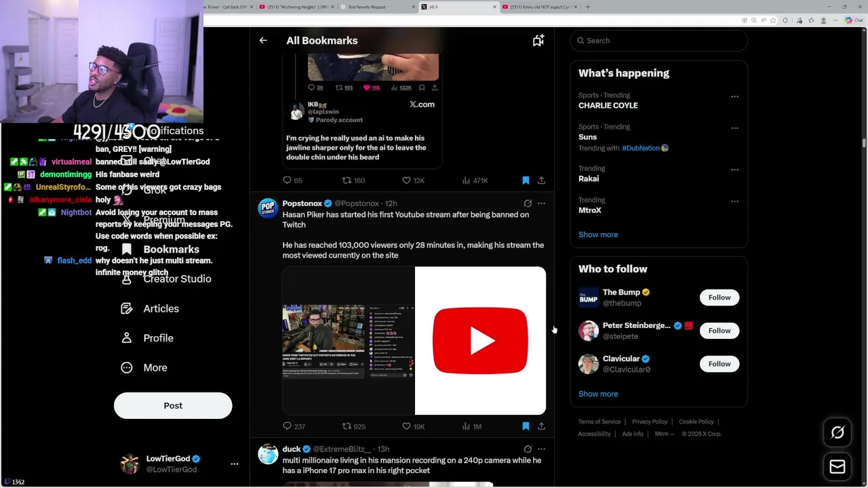Screen dimensions: 868x488
Task: View Popstonox post 1M views analytics
Action: tap(471, 426)
